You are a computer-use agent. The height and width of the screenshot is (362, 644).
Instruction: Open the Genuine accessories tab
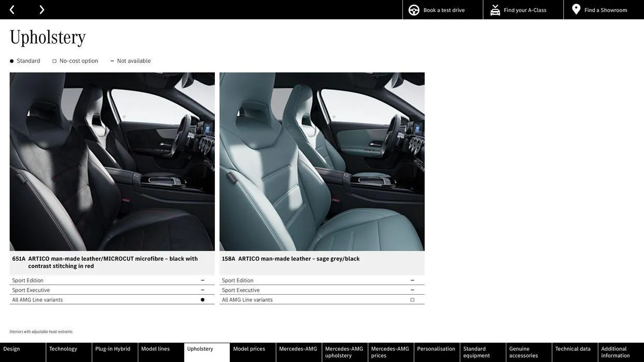(x=523, y=352)
